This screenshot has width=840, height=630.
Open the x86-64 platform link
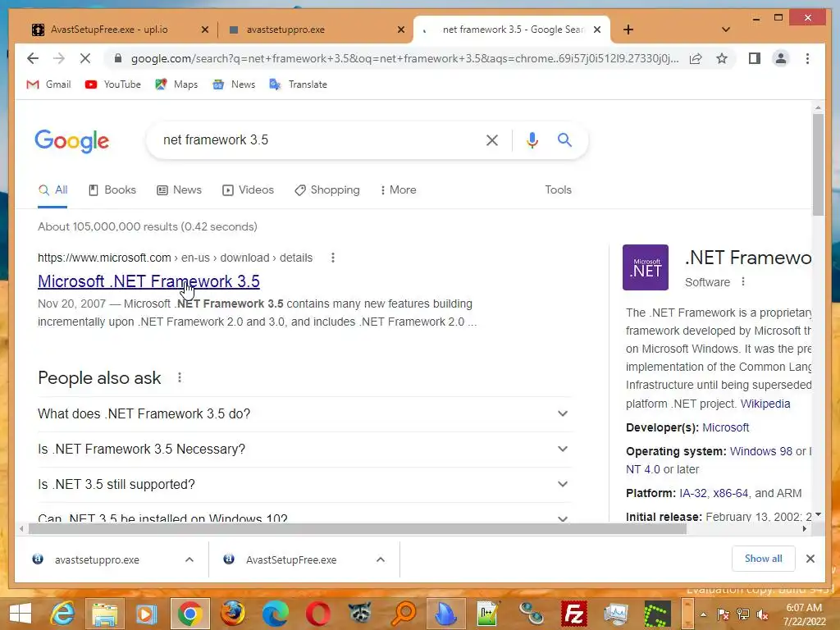(730, 493)
